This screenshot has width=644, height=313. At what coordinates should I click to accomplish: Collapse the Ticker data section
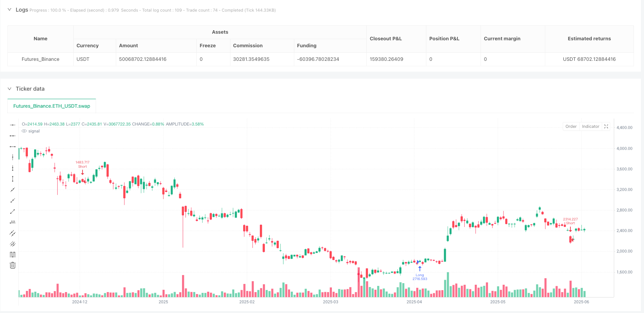tap(9, 89)
